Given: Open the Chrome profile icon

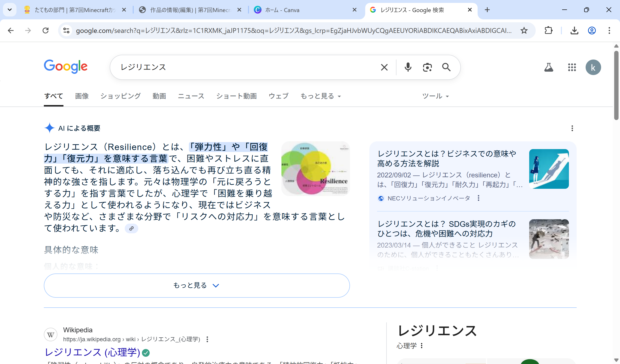Looking at the screenshot, I should point(592,30).
